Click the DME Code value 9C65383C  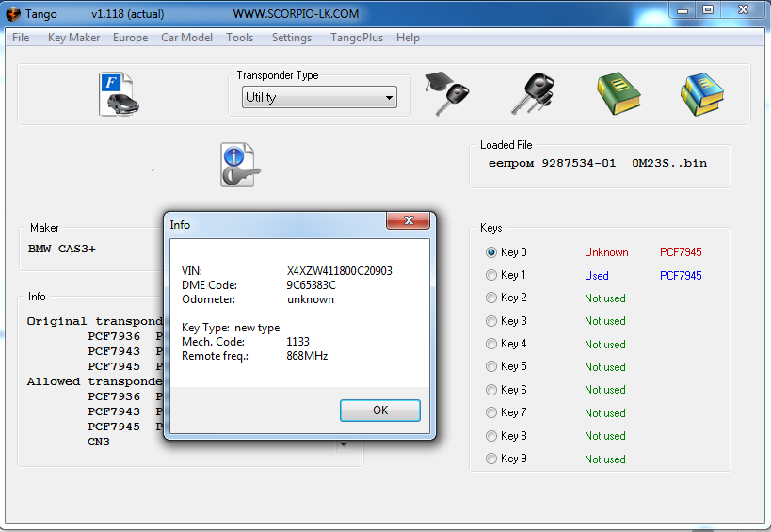[312, 285]
